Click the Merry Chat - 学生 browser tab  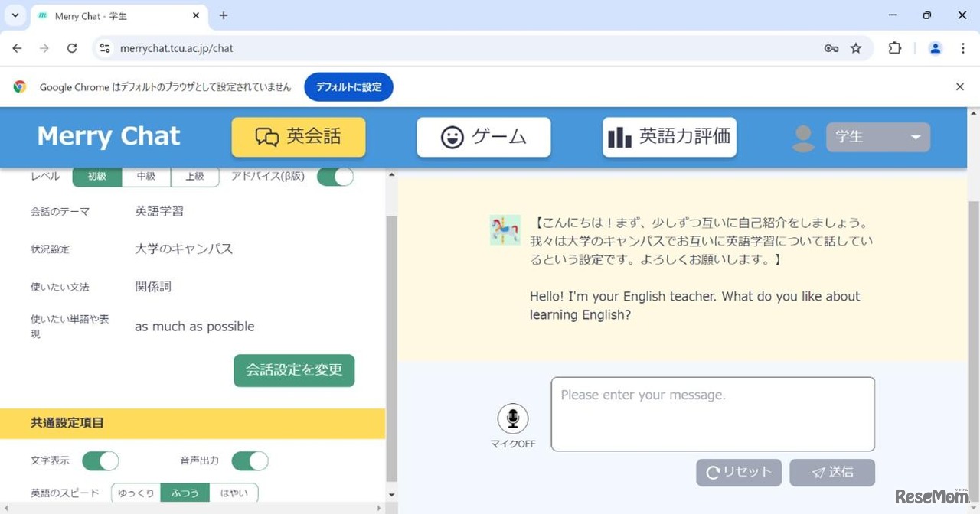click(119, 15)
